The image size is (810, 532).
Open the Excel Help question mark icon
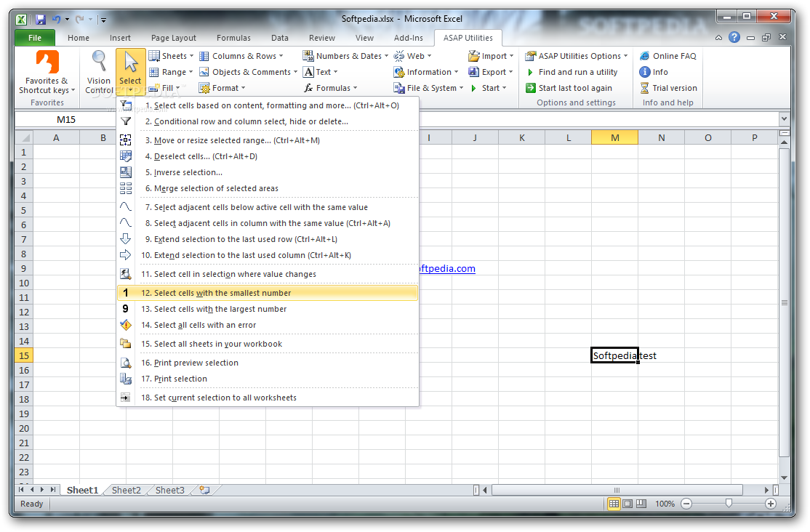tap(734, 37)
